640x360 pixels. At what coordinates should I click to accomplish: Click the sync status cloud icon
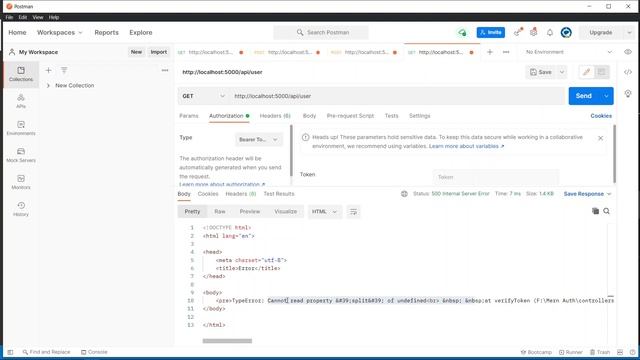click(x=462, y=32)
